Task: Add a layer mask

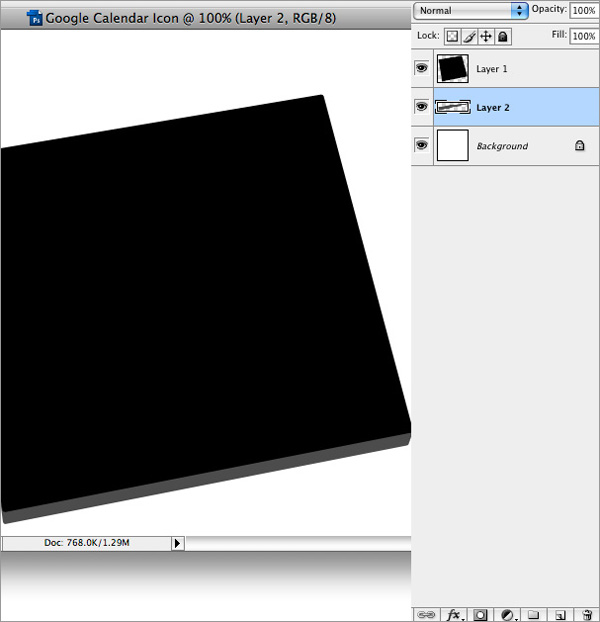Action: coord(480,615)
